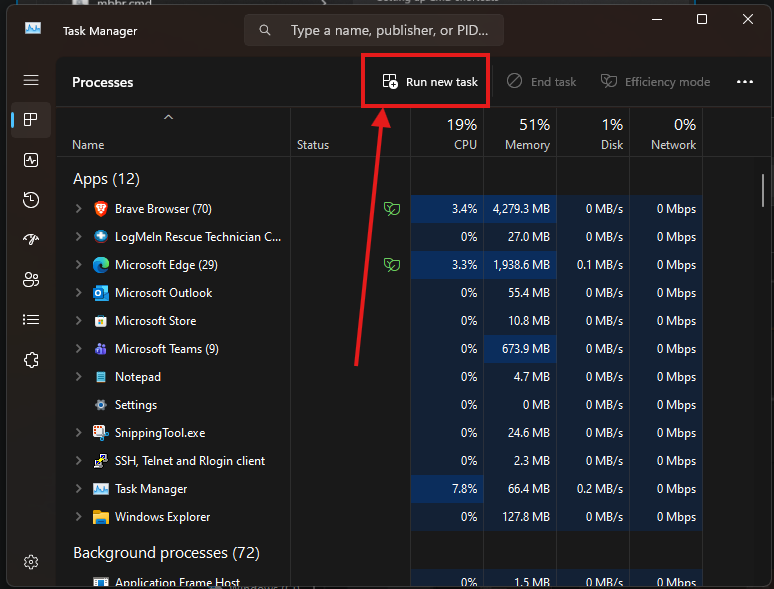Expand the SnippingTool.exe process group
774x589 pixels.
78,433
